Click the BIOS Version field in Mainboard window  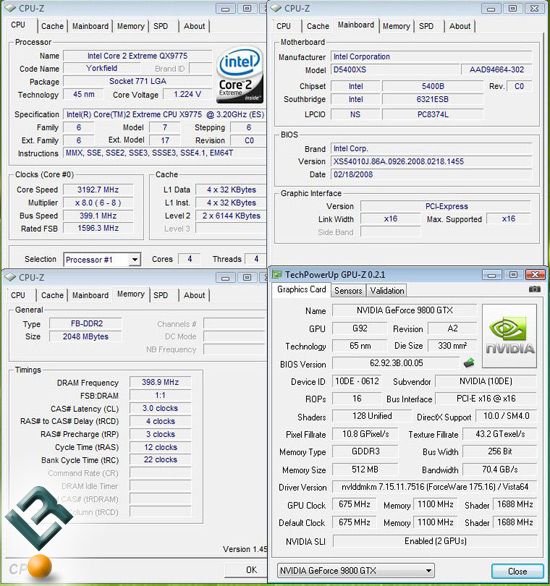coord(432,161)
